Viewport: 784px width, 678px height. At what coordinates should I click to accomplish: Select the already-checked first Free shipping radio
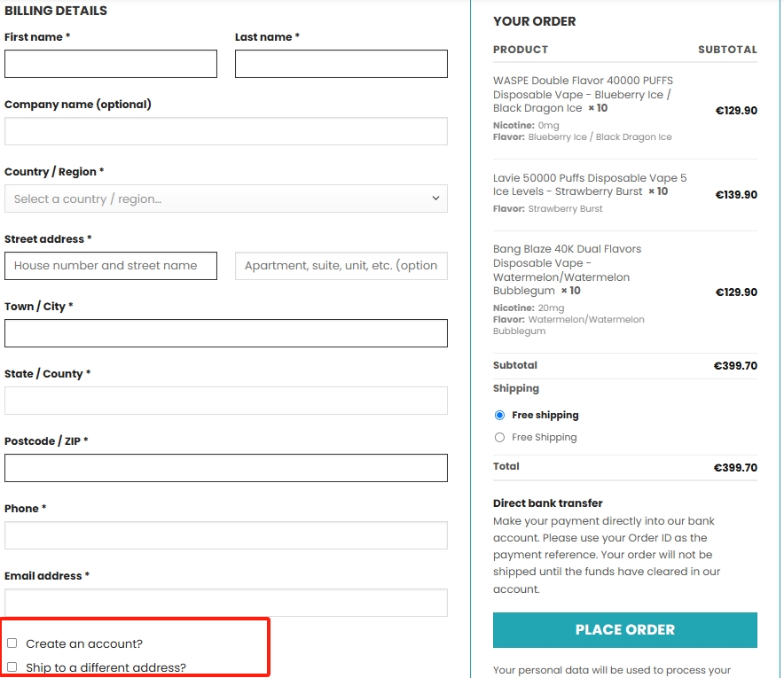[500, 415]
